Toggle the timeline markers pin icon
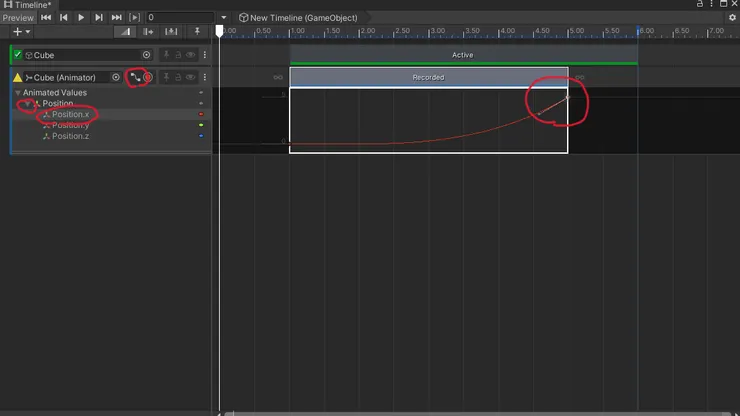 point(197,32)
